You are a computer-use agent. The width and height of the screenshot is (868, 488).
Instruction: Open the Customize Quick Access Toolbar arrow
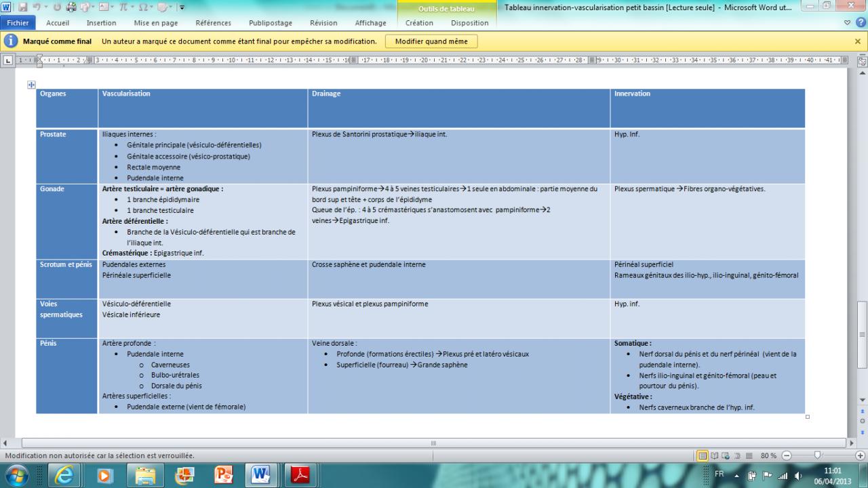(x=182, y=7)
